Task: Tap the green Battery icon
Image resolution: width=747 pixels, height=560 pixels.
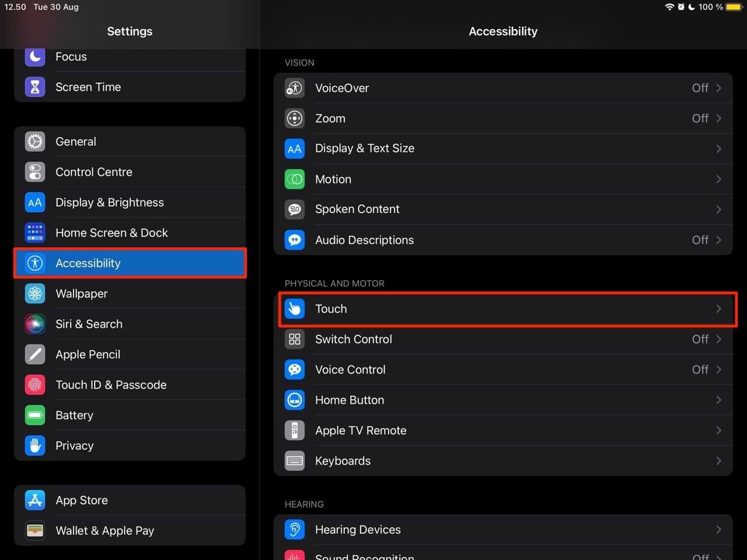Action: (35, 415)
